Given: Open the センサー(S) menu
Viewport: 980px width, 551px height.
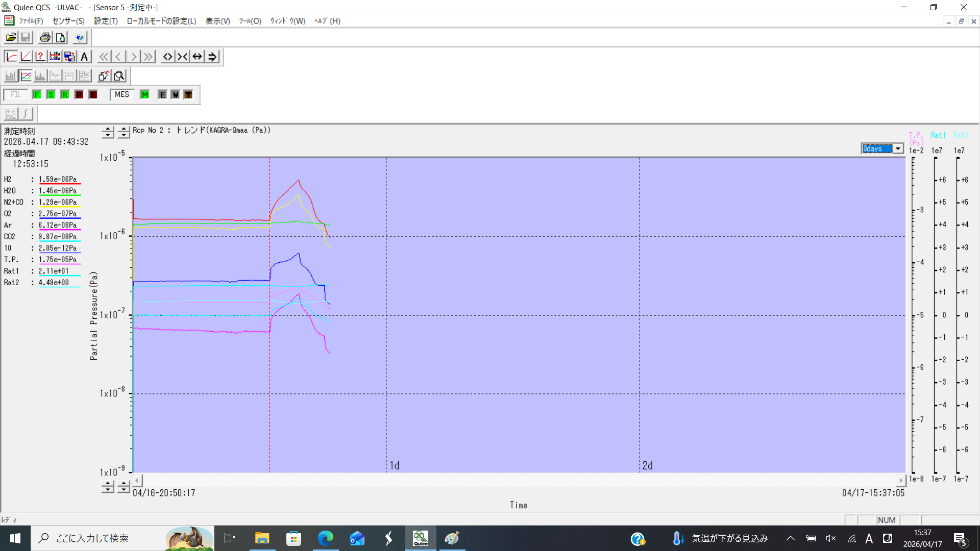Looking at the screenshot, I should point(68,21).
